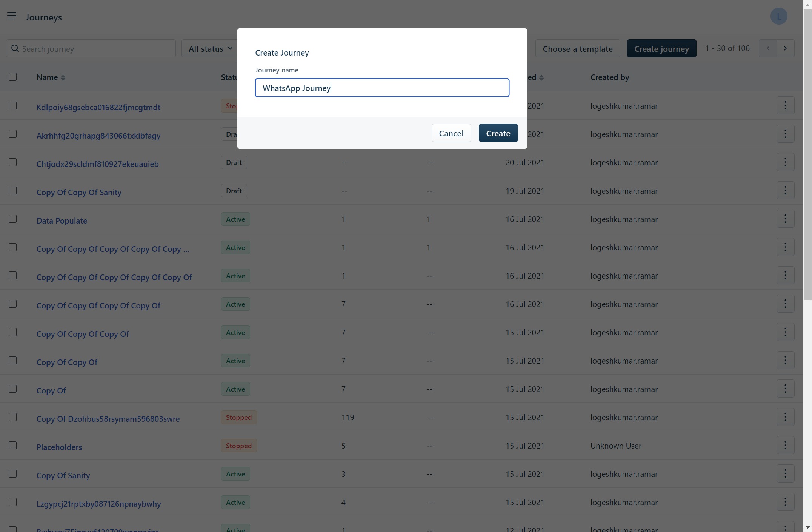Open more options for Copy Of Copy Of Sanity
Screen dimensions: 812x532
pos(786,190)
